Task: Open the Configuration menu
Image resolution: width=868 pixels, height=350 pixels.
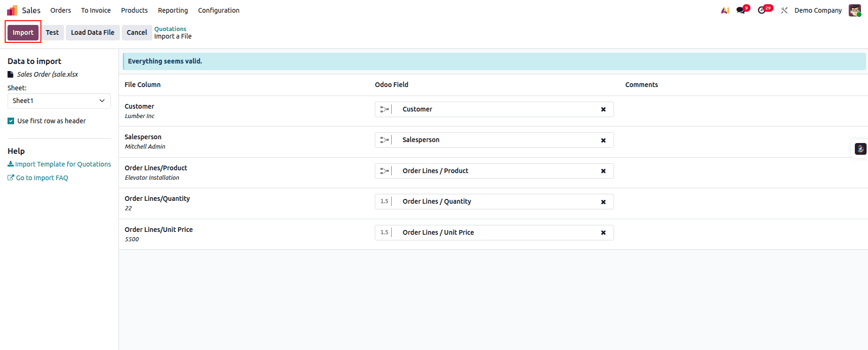Action: point(219,10)
